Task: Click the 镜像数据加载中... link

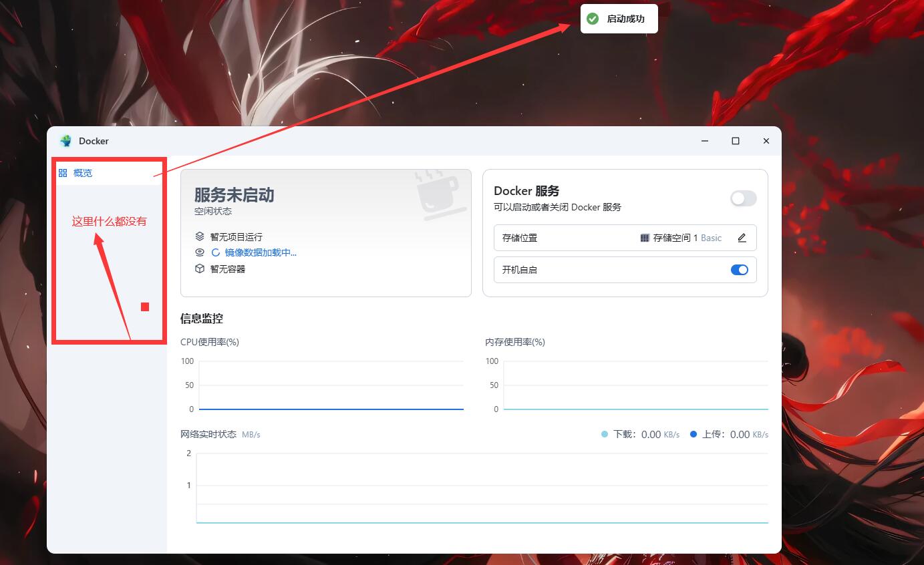Action: tap(261, 252)
